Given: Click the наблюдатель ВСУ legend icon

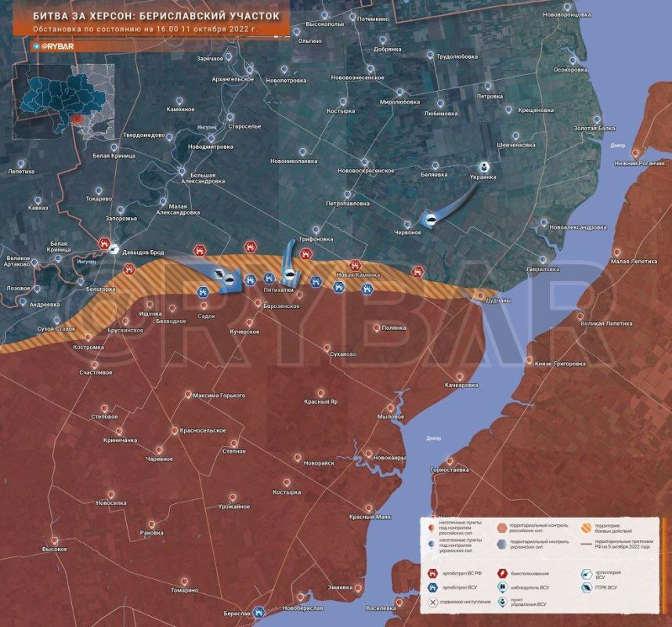Looking at the screenshot, I should click(501, 588).
